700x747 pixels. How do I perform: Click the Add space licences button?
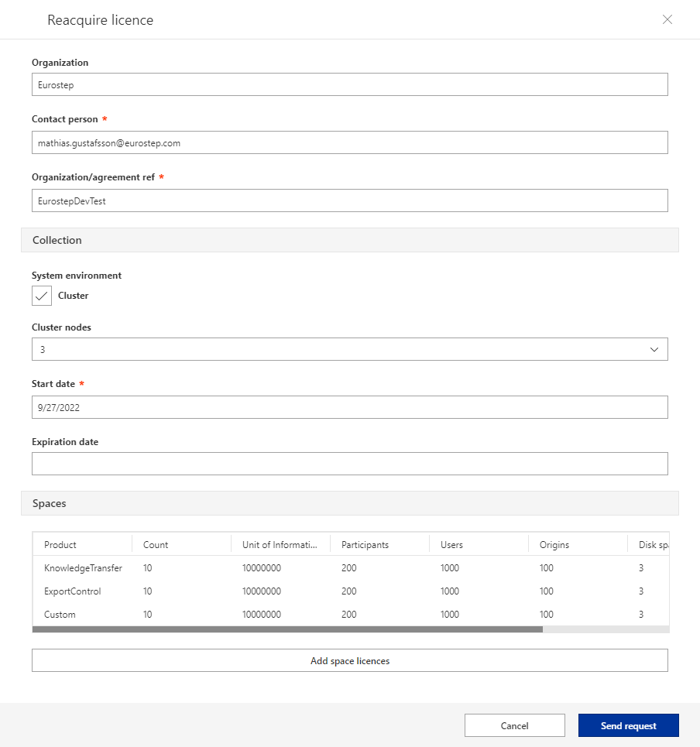click(x=349, y=660)
